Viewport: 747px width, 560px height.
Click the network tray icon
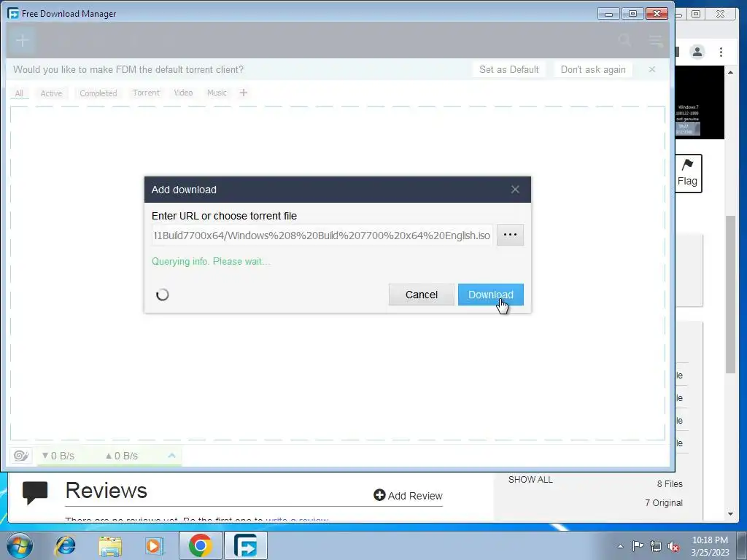656,546
